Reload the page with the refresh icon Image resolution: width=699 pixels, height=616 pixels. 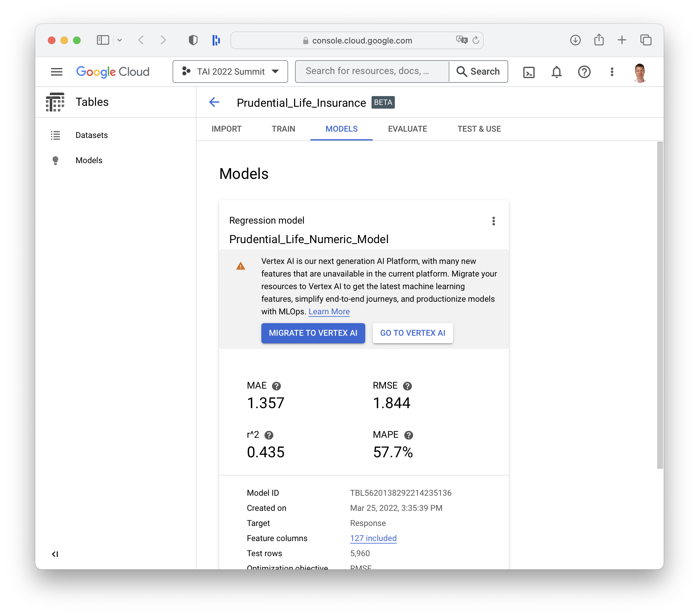point(475,40)
